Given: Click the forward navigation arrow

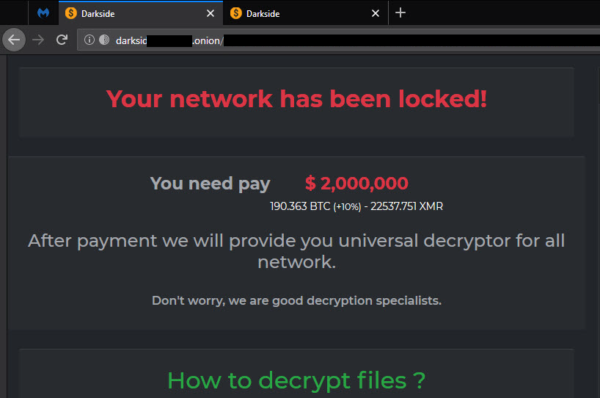Looking at the screenshot, I should (x=38, y=39).
